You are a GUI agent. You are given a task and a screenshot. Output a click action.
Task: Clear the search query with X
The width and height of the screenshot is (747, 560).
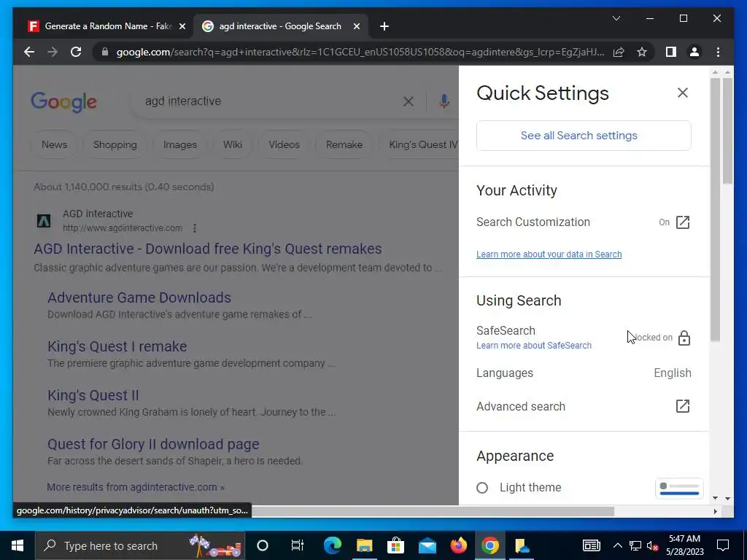[409, 101]
